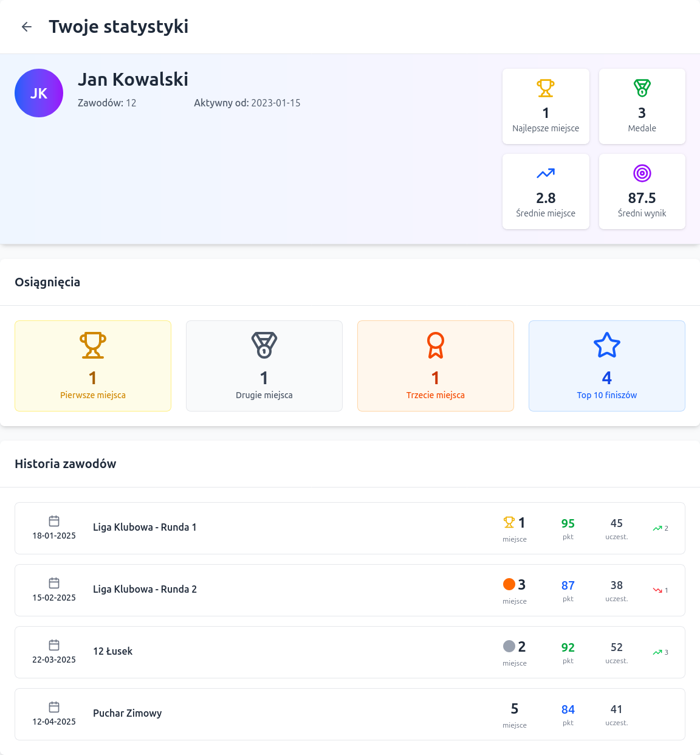Click the ribbon icon in Trzecie miejsca card

click(x=436, y=345)
